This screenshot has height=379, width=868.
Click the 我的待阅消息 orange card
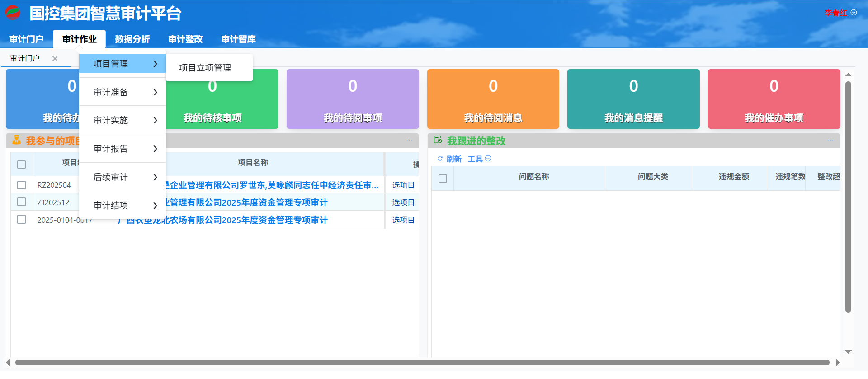(x=493, y=99)
